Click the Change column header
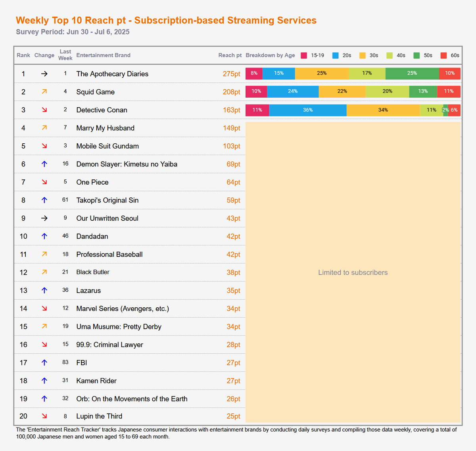 [x=44, y=55]
